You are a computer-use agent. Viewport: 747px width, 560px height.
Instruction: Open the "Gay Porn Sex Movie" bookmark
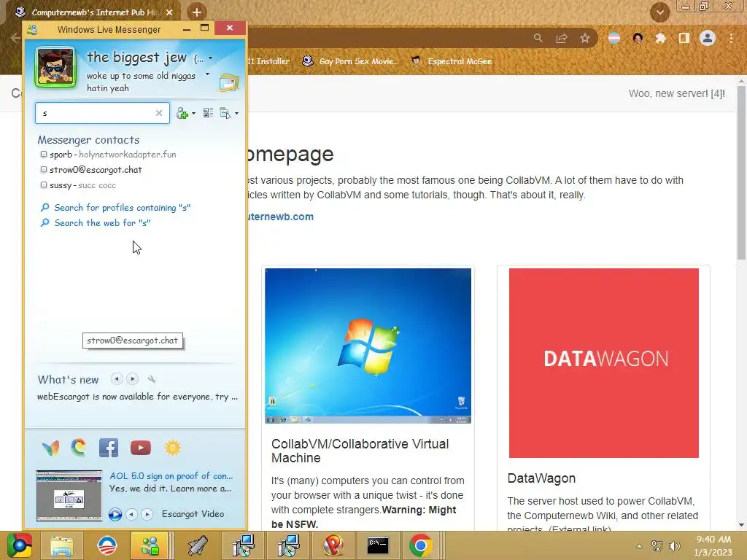[350, 61]
